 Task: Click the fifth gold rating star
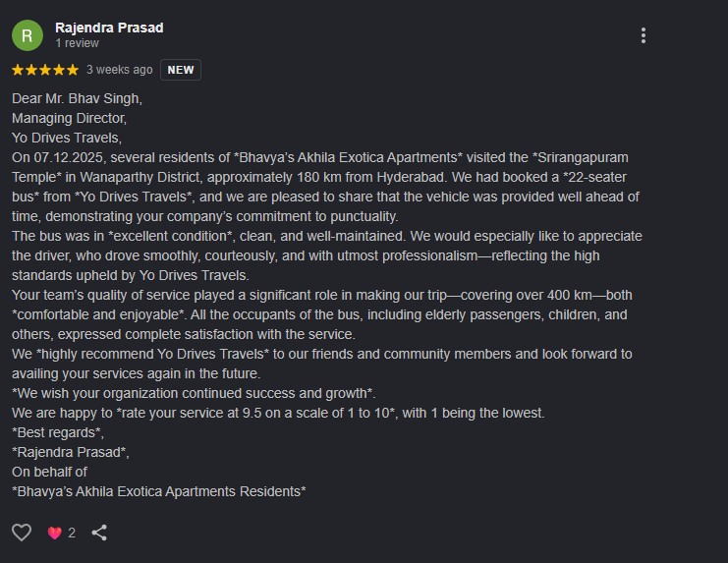pos(72,70)
